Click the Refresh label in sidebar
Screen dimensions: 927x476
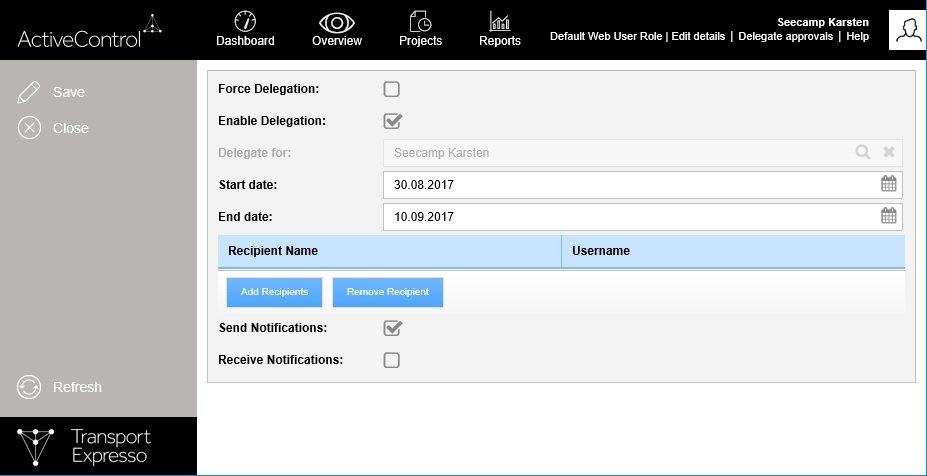[x=77, y=387]
